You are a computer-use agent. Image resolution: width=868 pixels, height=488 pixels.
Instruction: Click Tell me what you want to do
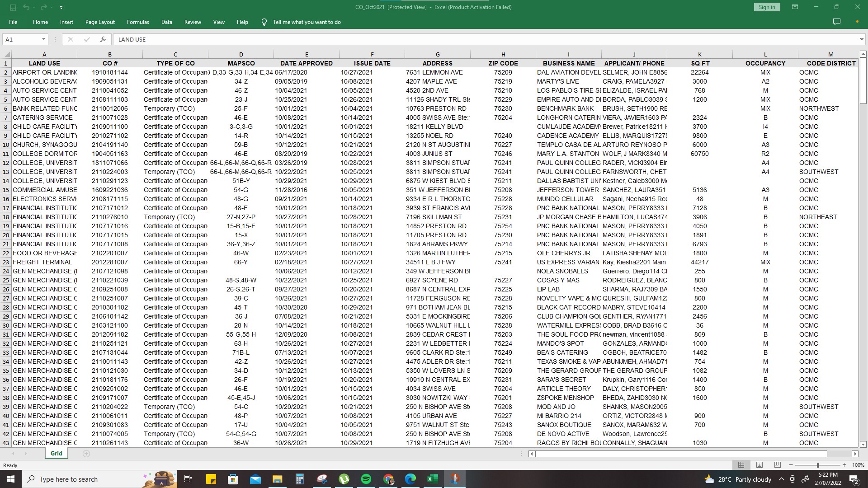[x=307, y=22]
